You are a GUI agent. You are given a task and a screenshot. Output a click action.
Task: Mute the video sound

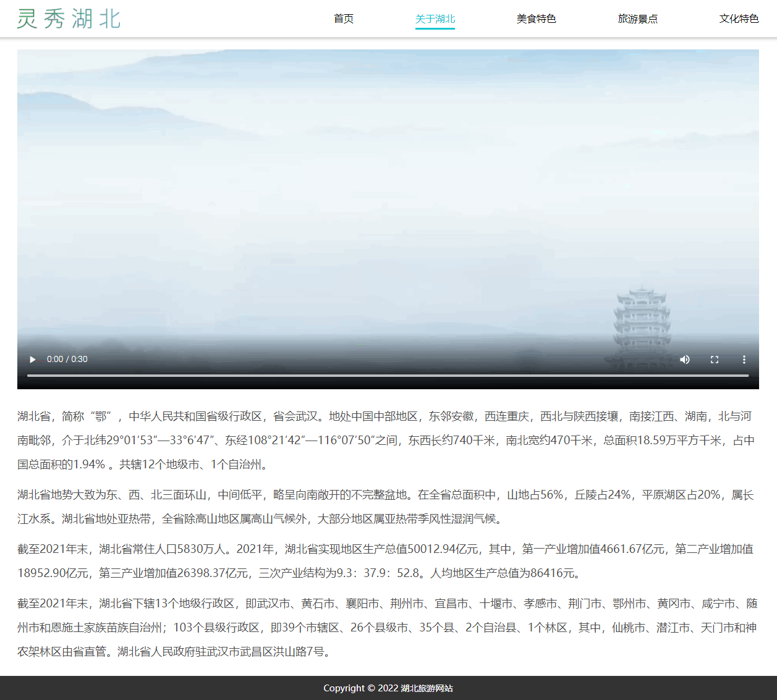[x=685, y=360]
